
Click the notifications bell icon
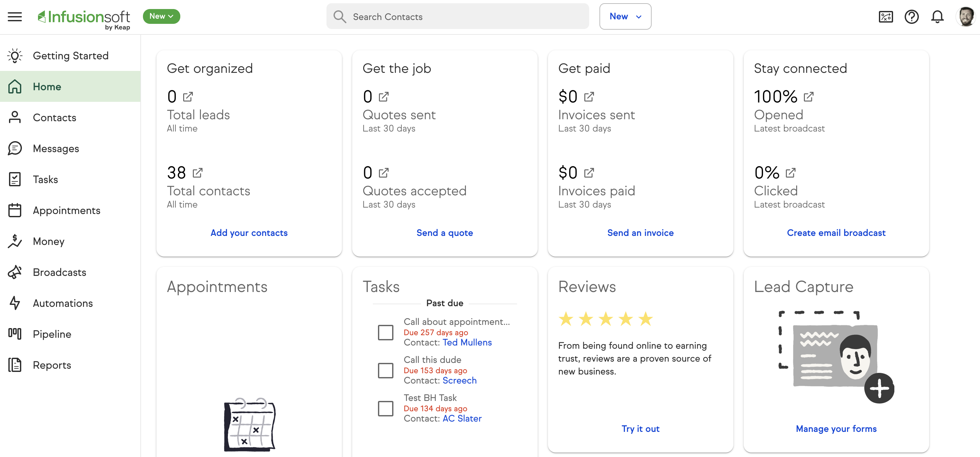coord(937,17)
